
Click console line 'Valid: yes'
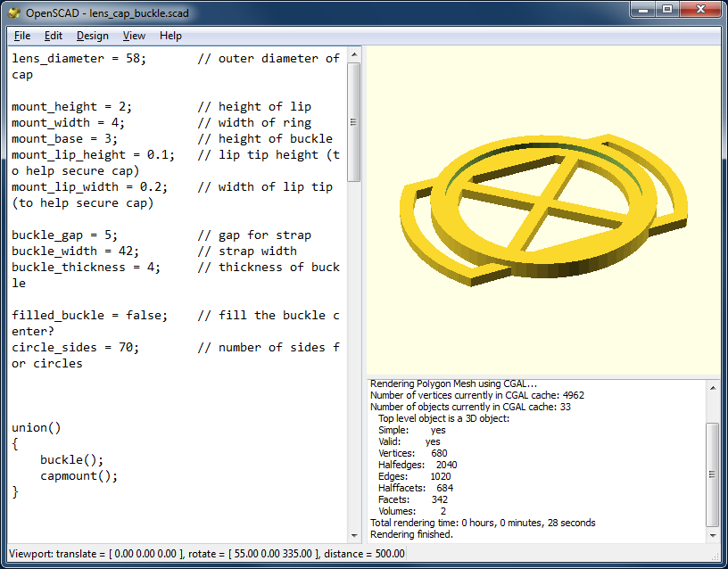coord(409,441)
